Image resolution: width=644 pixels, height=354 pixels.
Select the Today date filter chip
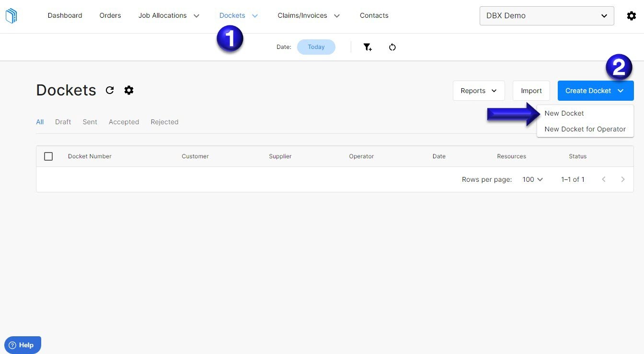[x=316, y=47]
